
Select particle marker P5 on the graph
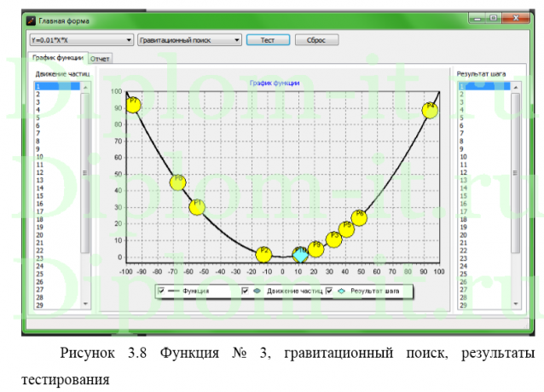pos(346,228)
